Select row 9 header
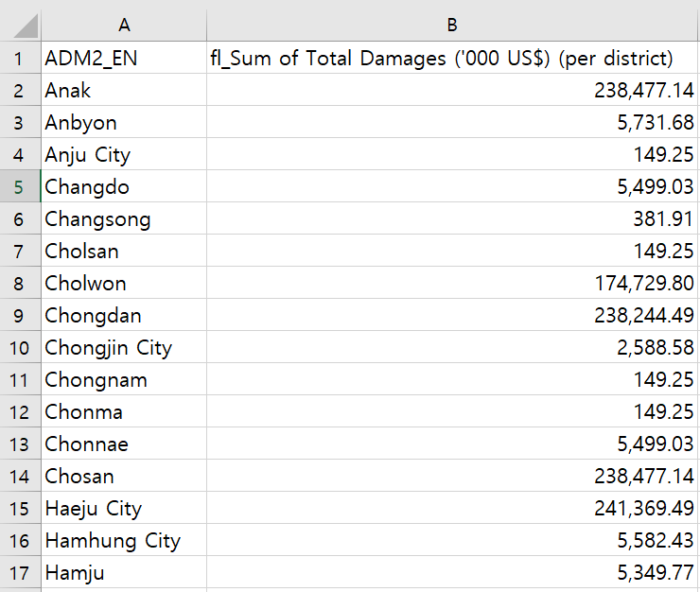 click(20, 315)
